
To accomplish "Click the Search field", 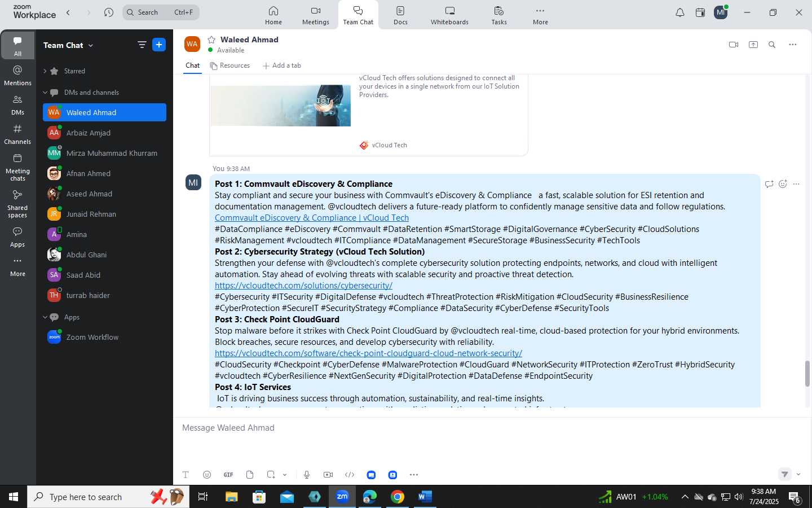I will pos(161,12).
